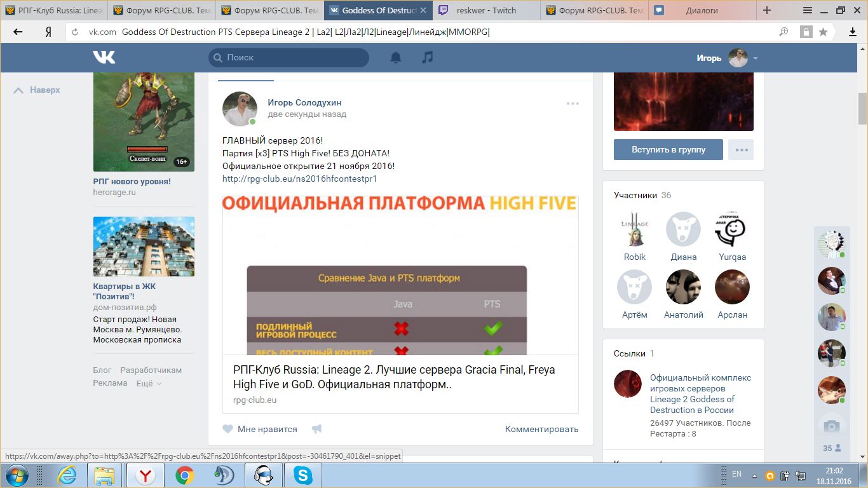Open member Анатолий's avatar

tap(683, 287)
